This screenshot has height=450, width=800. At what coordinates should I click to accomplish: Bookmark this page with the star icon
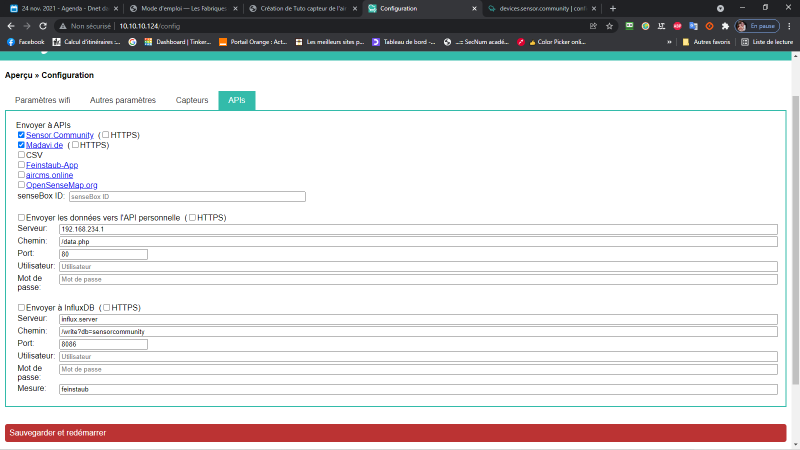609,26
